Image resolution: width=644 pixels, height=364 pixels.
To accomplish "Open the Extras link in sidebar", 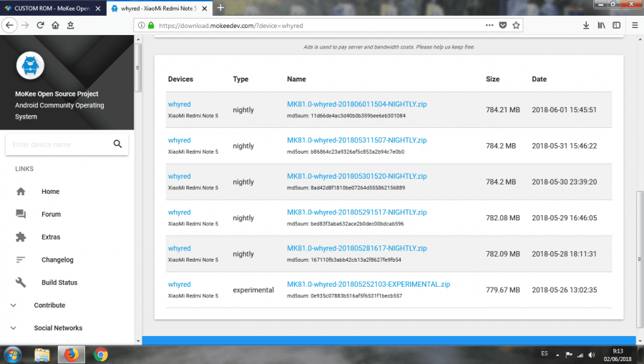I will [51, 237].
